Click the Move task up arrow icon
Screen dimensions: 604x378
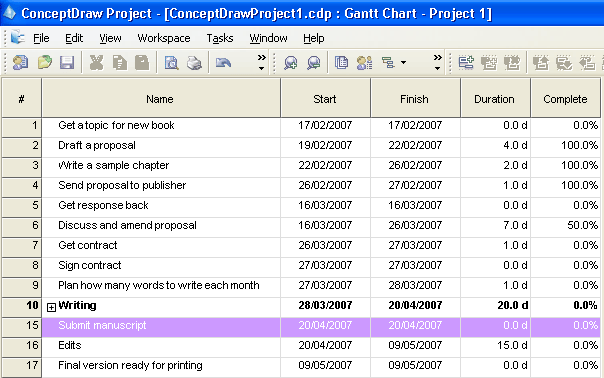coord(541,62)
